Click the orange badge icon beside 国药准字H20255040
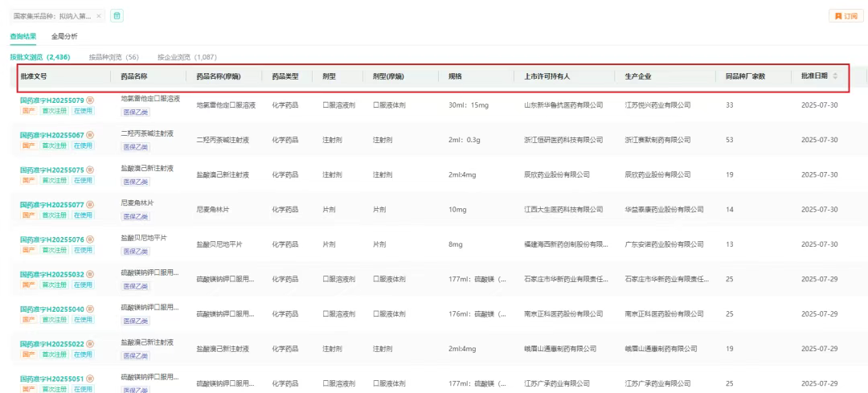The image size is (868, 393). point(90,309)
